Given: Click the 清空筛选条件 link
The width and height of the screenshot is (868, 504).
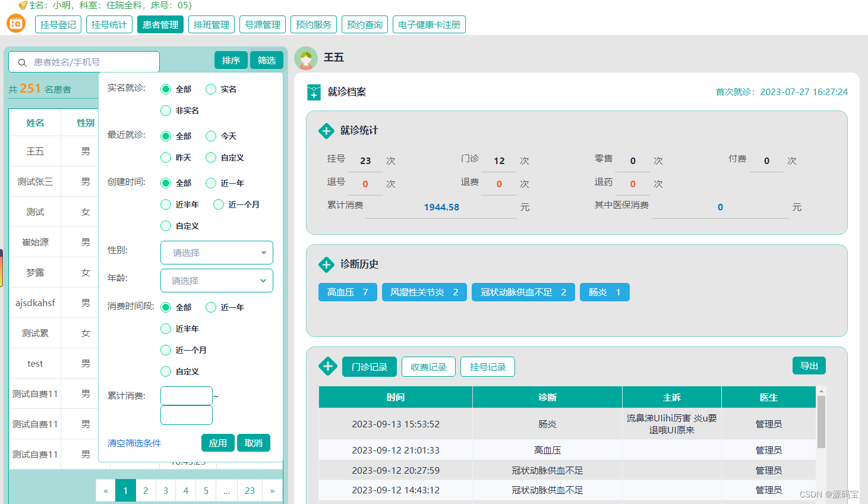Looking at the screenshot, I should (x=134, y=443).
